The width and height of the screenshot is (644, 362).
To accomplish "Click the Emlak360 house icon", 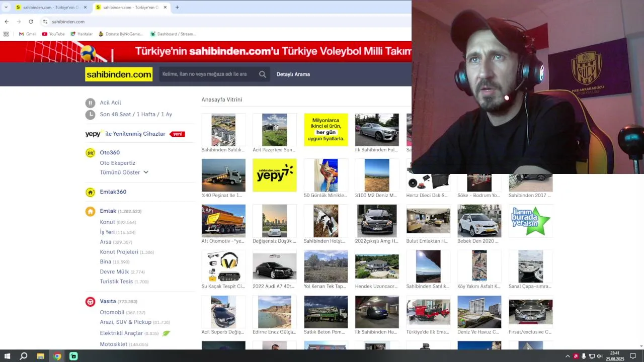I will (90, 192).
